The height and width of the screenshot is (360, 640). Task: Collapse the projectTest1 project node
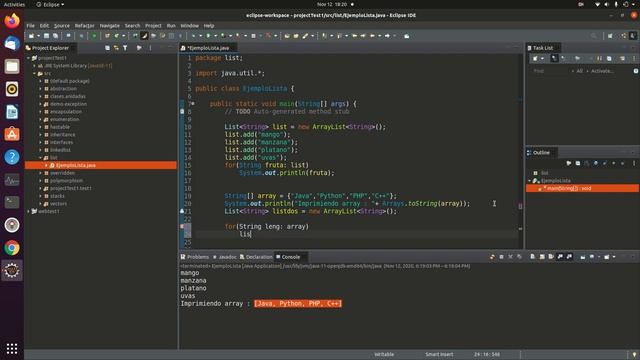29,58
